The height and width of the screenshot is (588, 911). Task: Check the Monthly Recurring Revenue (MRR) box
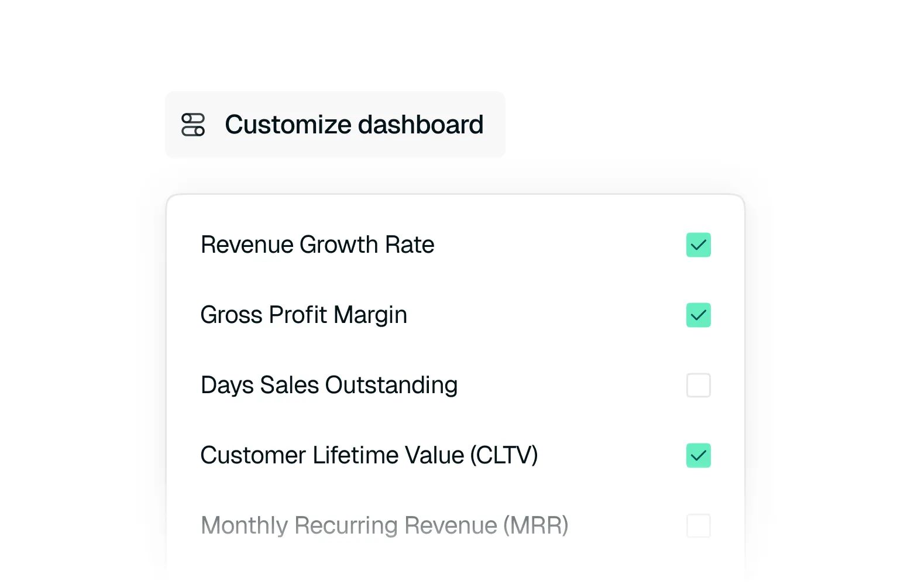coord(698,526)
